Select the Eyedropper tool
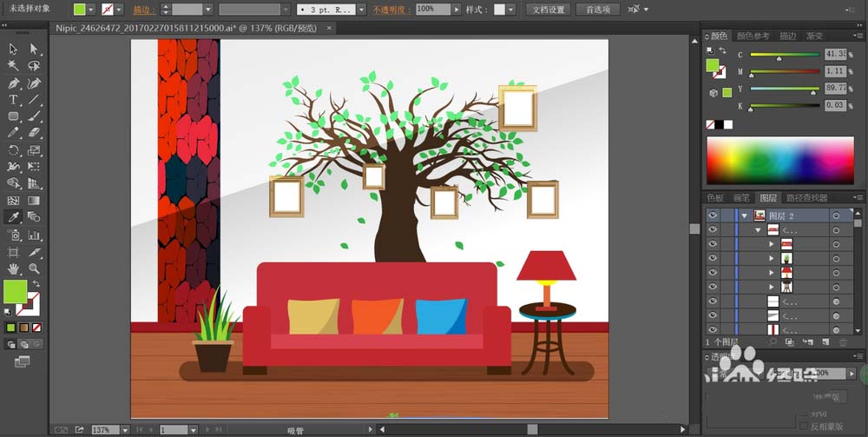 click(13, 217)
